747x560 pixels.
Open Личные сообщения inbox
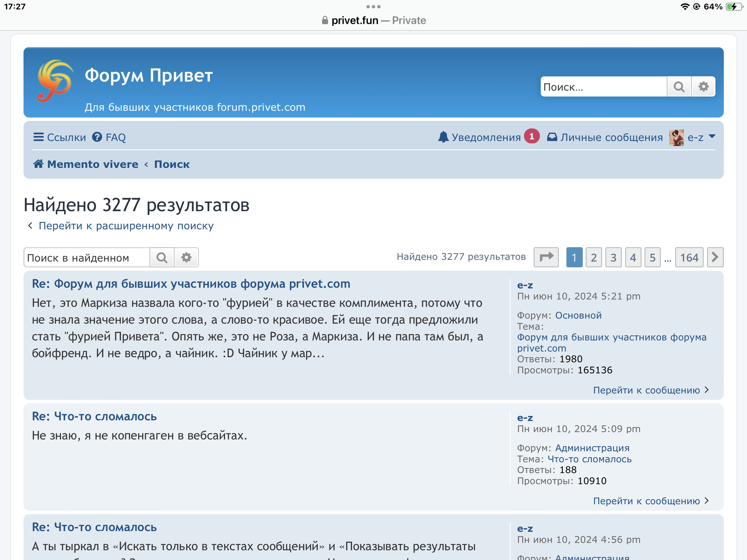point(605,137)
